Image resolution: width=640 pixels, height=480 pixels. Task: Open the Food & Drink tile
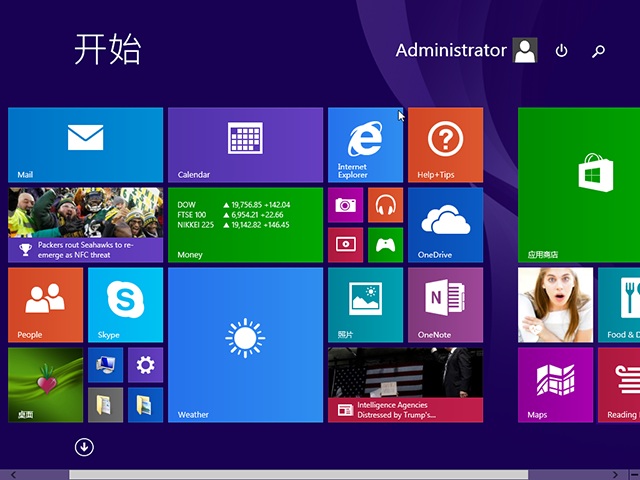tap(619, 305)
